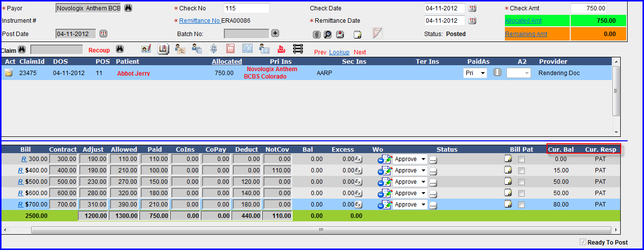Click the film strip toolbar icon

coord(298,49)
